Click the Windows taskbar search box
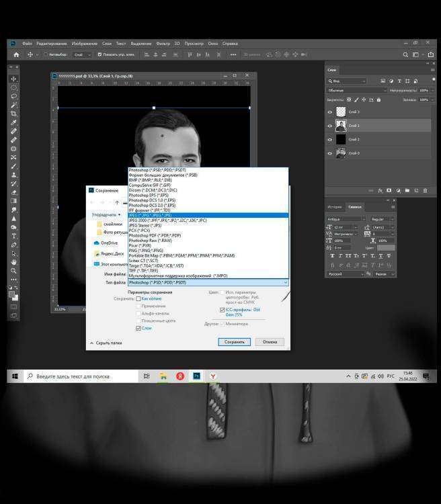The image size is (441, 504). [74, 377]
